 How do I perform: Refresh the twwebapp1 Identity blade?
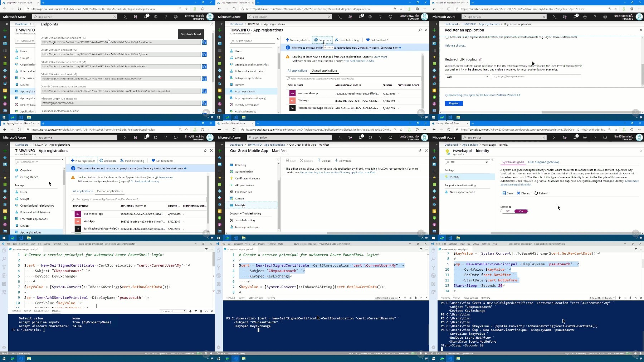[x=541, y=193]
